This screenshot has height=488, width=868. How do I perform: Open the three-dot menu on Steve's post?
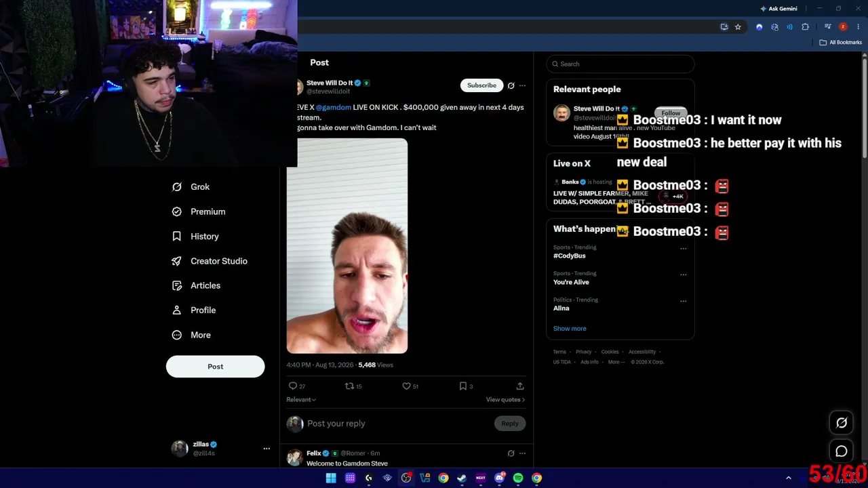point(522,85)
